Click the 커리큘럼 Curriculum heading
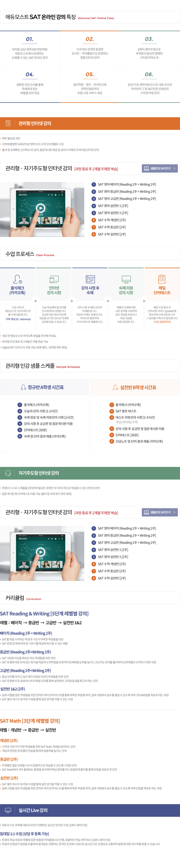 pyautogui.click(x=23, y=598)
